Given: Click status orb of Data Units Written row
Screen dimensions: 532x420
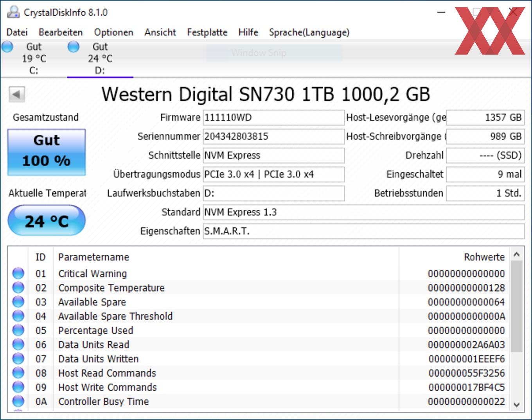Looking at the screenshot, I should (18, 359).
